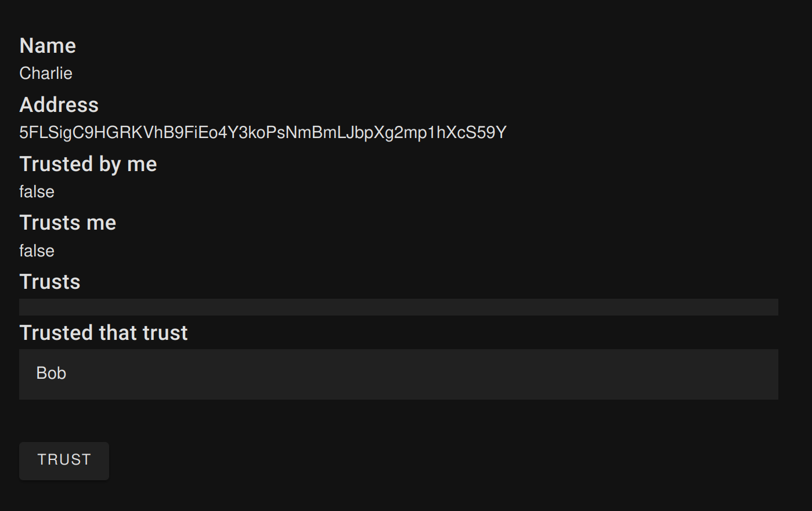Click the name value Charlie
This screenshot has height=511, width=812.
pos(46,74)
